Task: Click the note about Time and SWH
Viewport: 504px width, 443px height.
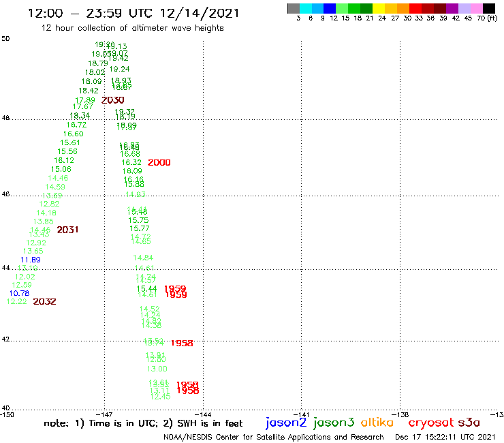Action: [143, 423]
